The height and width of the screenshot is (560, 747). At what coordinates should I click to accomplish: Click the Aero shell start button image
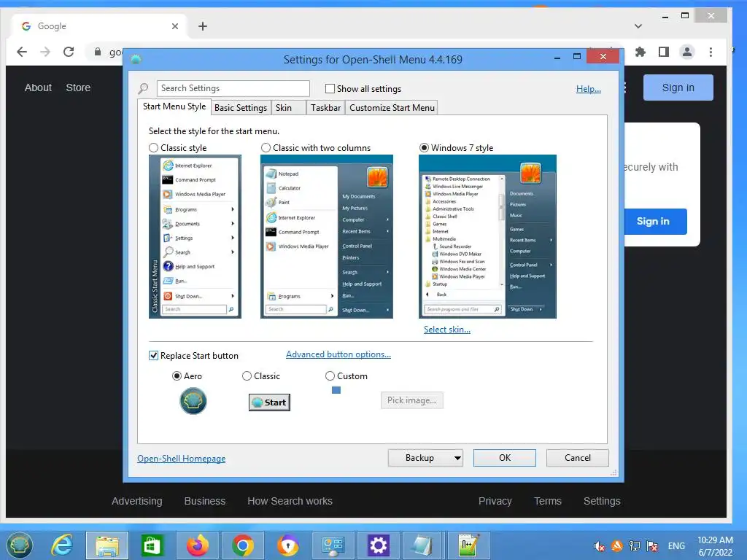pos(193,401)
